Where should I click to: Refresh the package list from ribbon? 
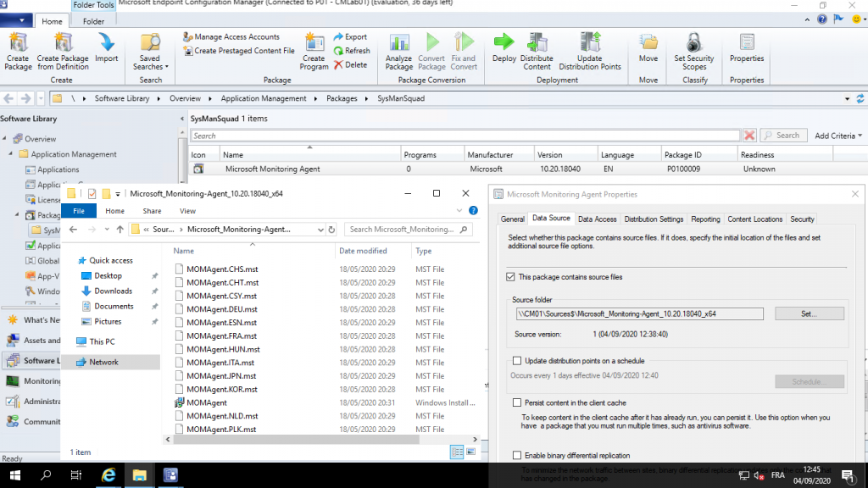(352, 50)
